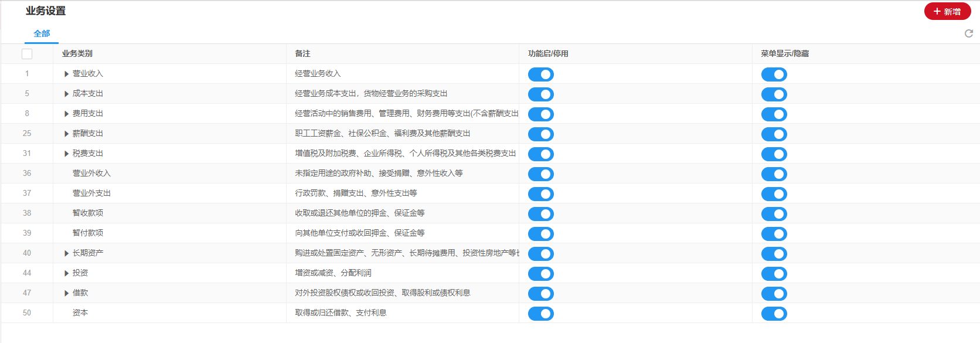Screen dimensions: 980x343
Task: Toggle 菜单显示/隐藏 switch for 营业收入
Action: 774,74
